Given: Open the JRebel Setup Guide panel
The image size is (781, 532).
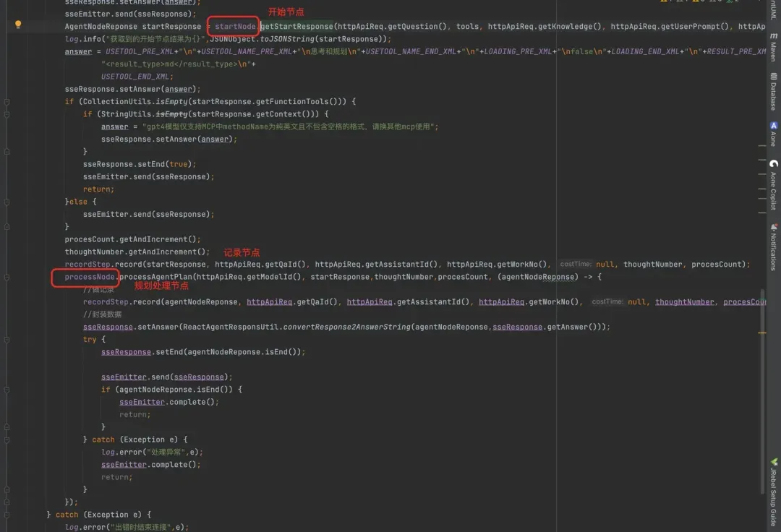Looking at the screenshot, I should pyautogui.click(x=774, y=492).
